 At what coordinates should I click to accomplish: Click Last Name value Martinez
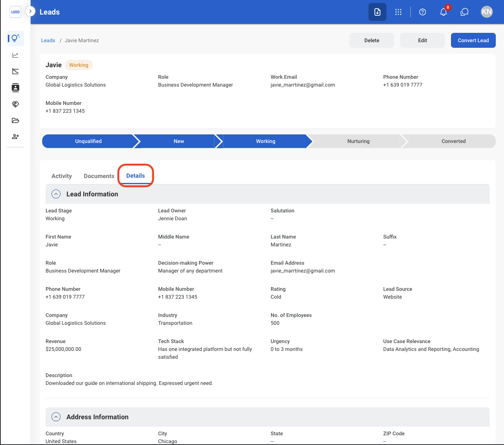point(281,245)
